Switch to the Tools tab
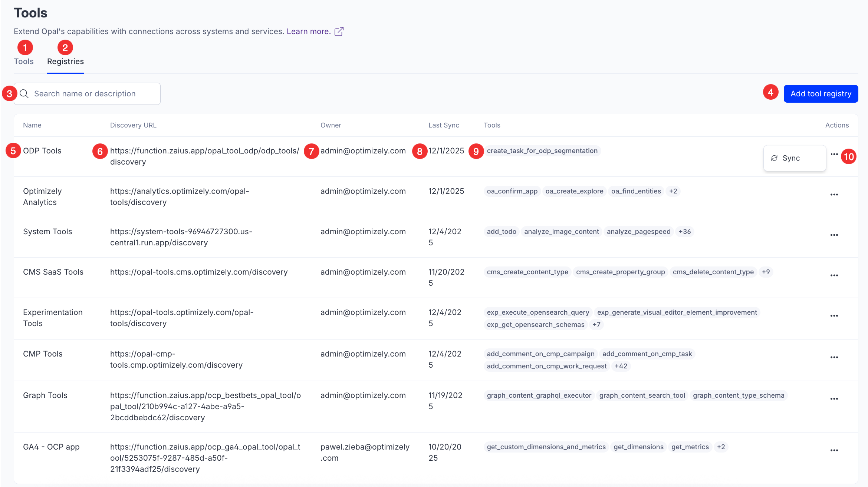Screen dimensions: 868x487 [x=24, y=62]
